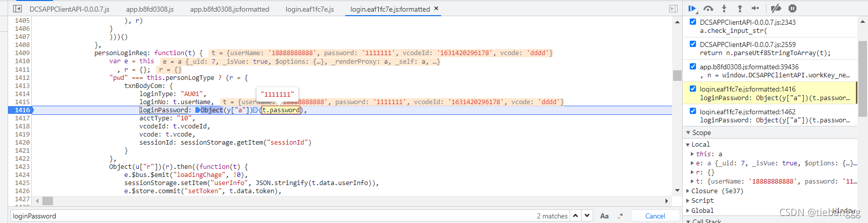Resume script execution
Viewport: 868px width, 223px height.
(x=692, y=9)
